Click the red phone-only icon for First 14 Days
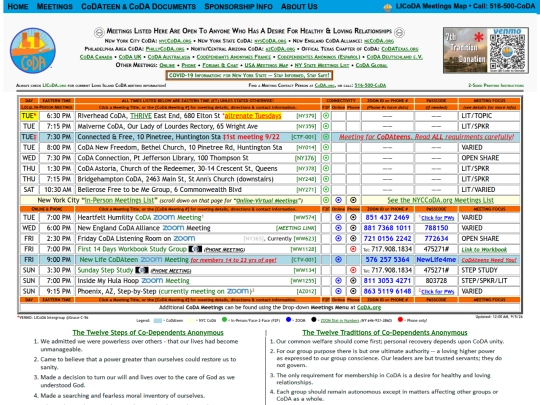Image resolution: width=540 pixels, height=405 pixels. click(353, 249)
